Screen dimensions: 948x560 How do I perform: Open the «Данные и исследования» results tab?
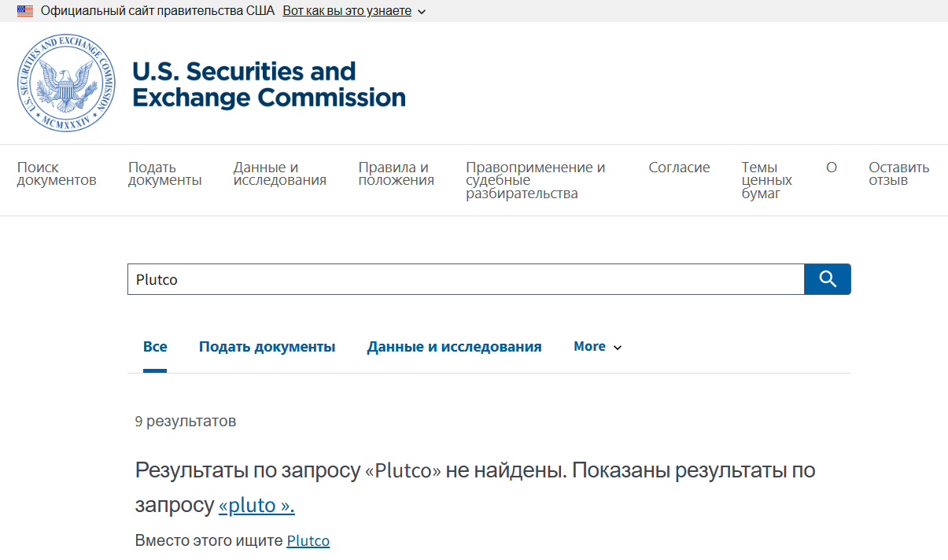[454, 346]
